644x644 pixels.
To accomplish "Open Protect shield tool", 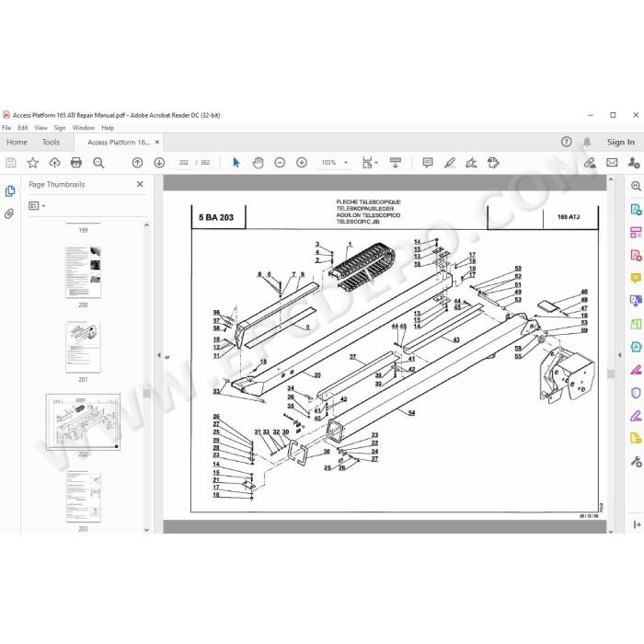I will coord(636,393).
